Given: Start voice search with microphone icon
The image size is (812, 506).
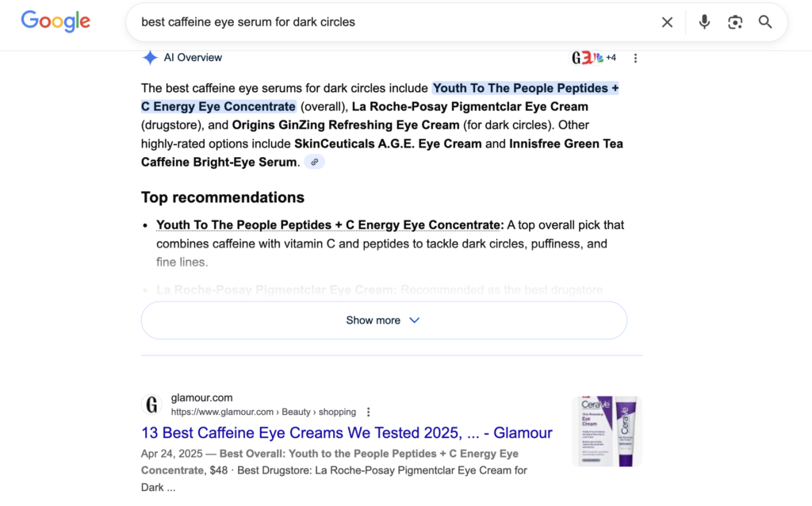Looking at the screenshot, I should click(x=704, y=22).
